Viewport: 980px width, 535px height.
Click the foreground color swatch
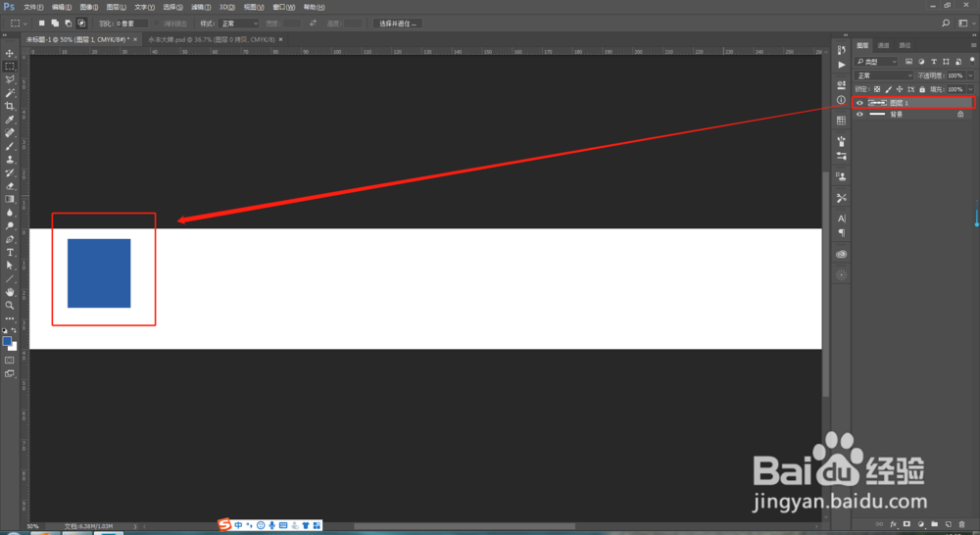point(7,341)
